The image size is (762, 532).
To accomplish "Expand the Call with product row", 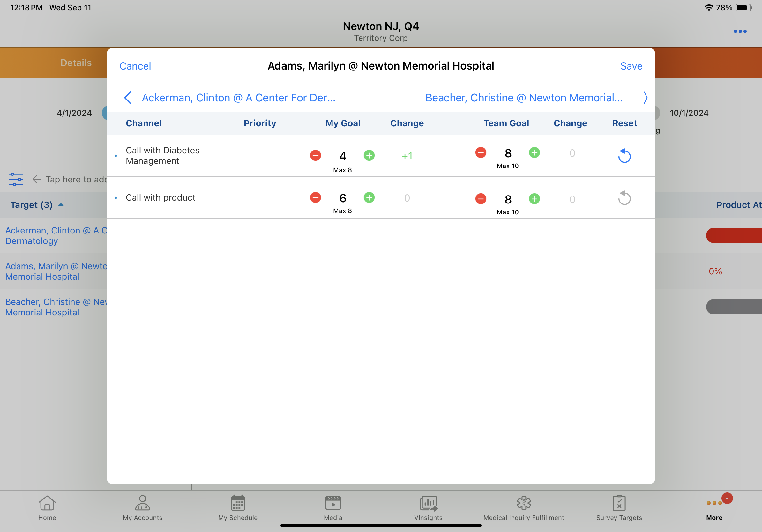I will (x=116, y=198).
